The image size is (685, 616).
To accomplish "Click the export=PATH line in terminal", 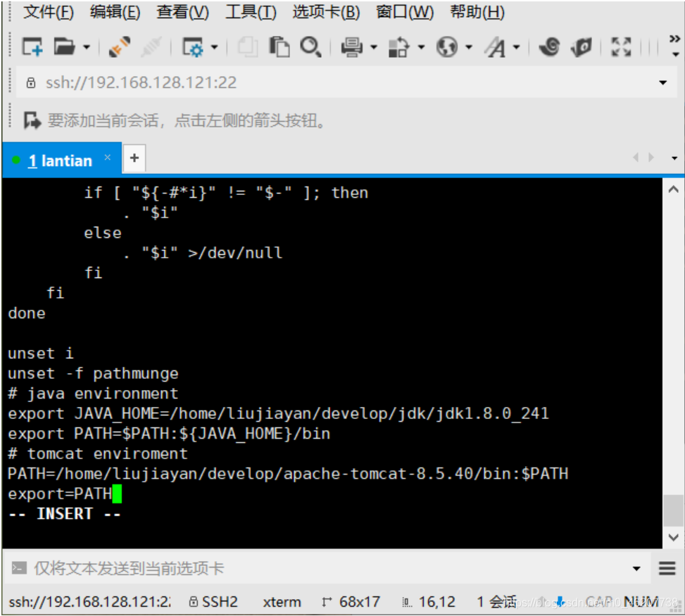I will [60, 494].
